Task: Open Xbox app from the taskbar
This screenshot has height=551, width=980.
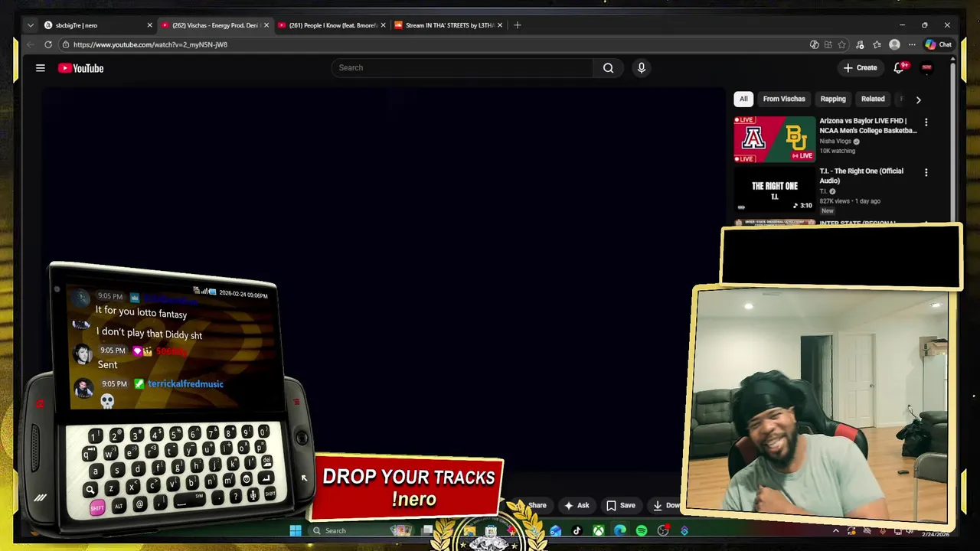Action: [x=599, y=530]
